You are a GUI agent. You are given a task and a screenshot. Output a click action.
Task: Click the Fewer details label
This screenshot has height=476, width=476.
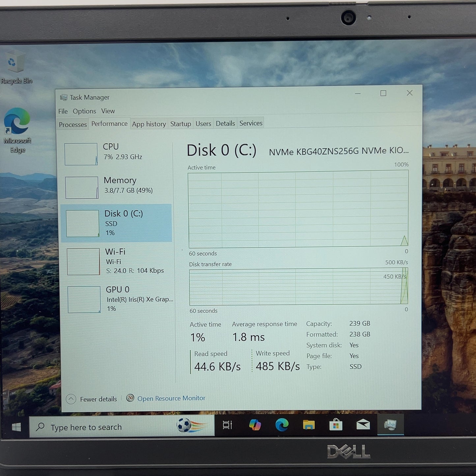(x=98, y=399)
